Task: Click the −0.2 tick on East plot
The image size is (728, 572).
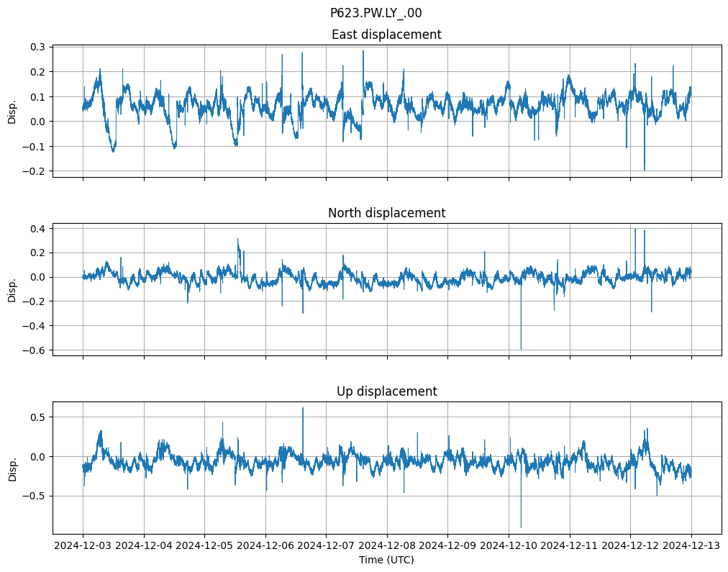Action: (x=35, y=171)
